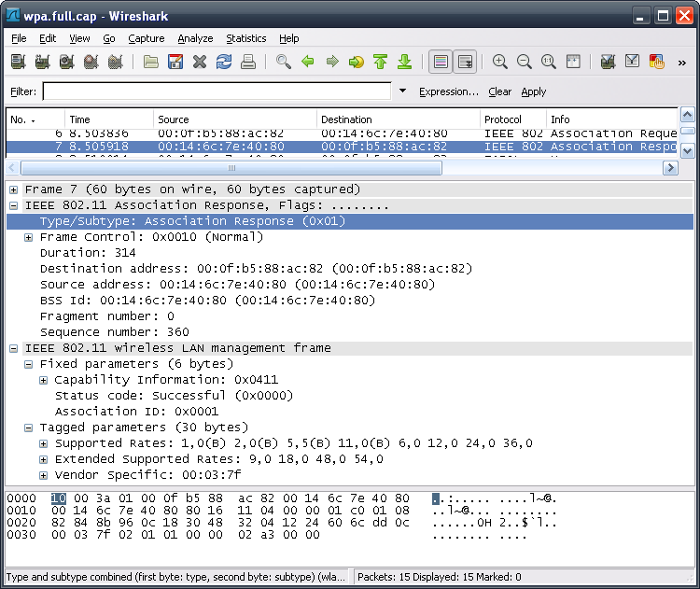
Task: Open the capture interfaces list icon
Action: pos(19,62)
